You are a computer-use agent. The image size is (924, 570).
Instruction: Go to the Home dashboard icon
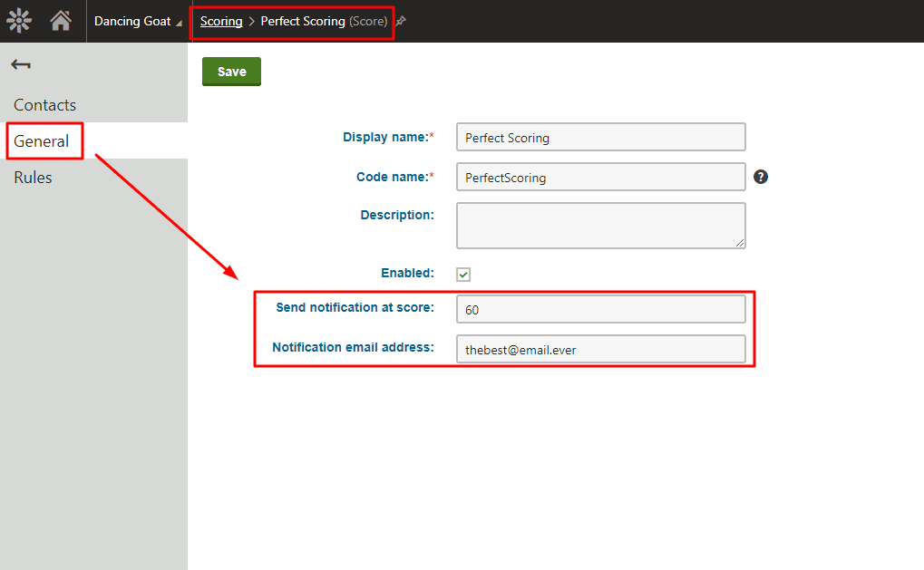pyautogui.click(x=61, y=21)
